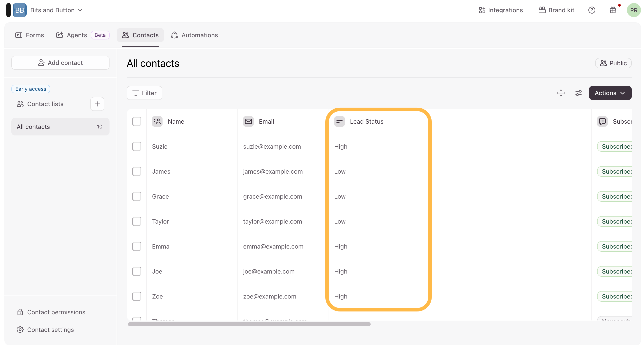Check the checkbox for Suzie
Screen dimensions: 644x345
136,147
